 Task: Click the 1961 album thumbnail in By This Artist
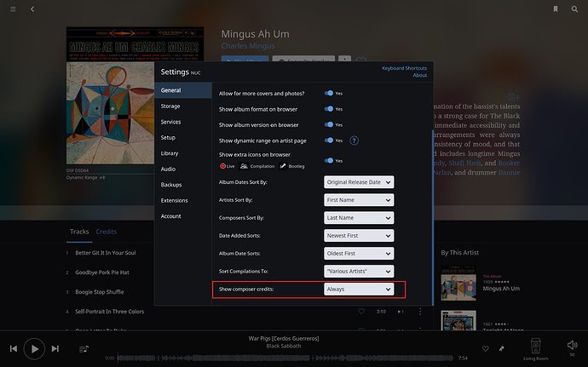458,320
